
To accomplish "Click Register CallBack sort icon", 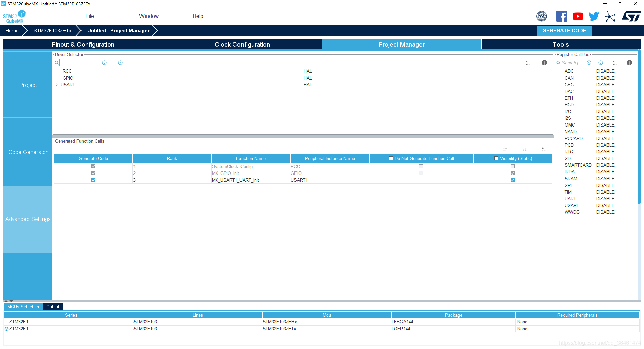I will pyautogui.click(x=615, y=63).
